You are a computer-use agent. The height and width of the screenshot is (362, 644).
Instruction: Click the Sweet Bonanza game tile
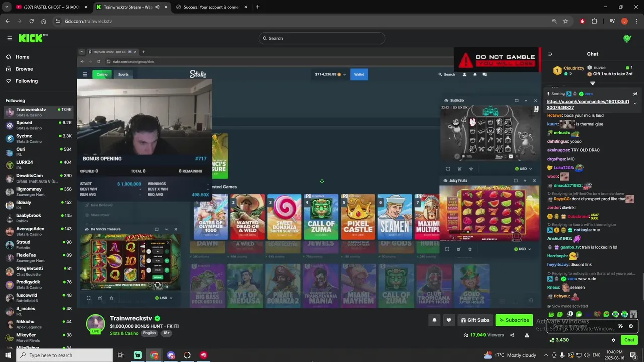(284, 217)
